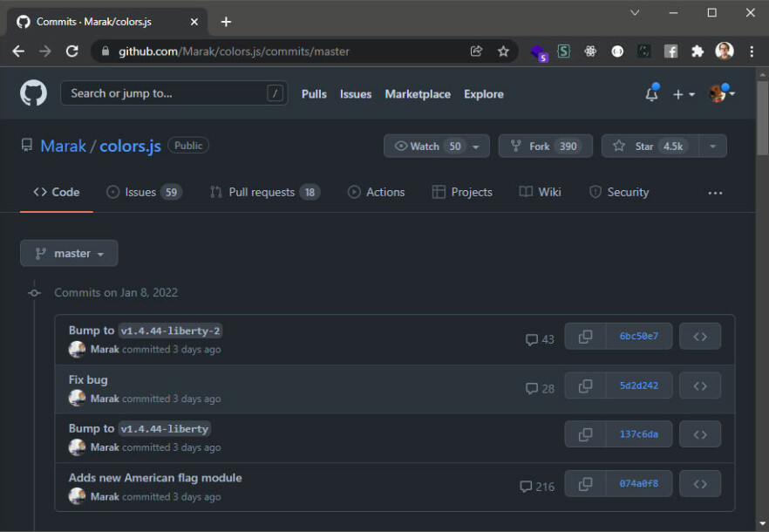Star the colors.js repository
This screenshot has height=532, width=769.
[x=650, y=147]
